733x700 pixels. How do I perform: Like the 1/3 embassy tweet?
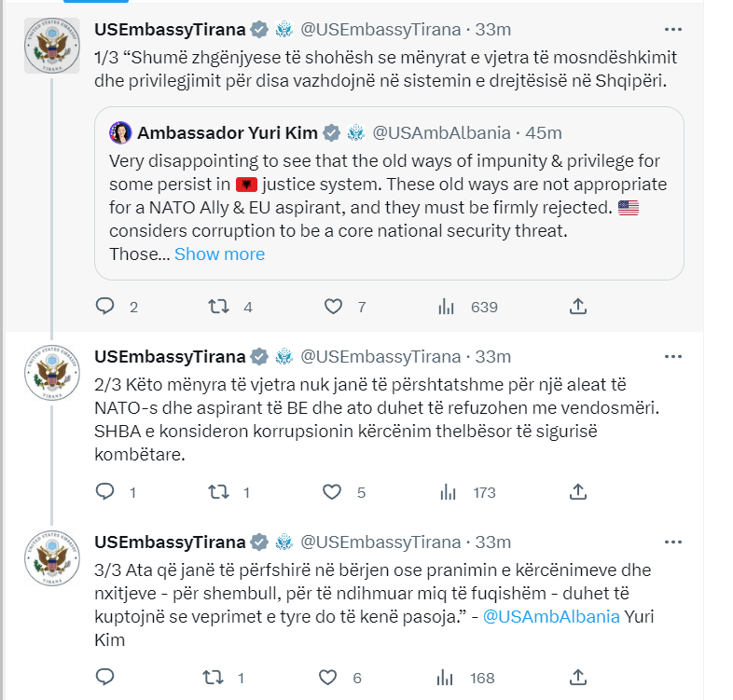[x=333, y=307]
